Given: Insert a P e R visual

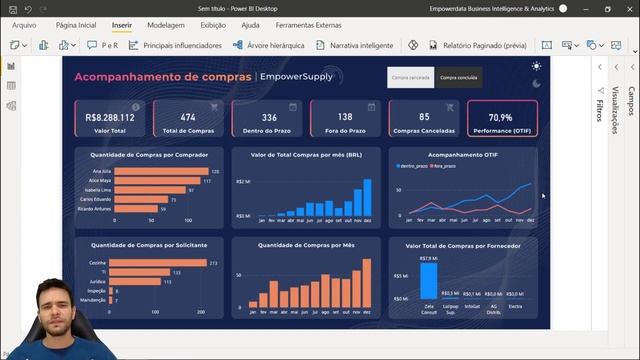Looking at the screenshot, I should click(102, 45).
